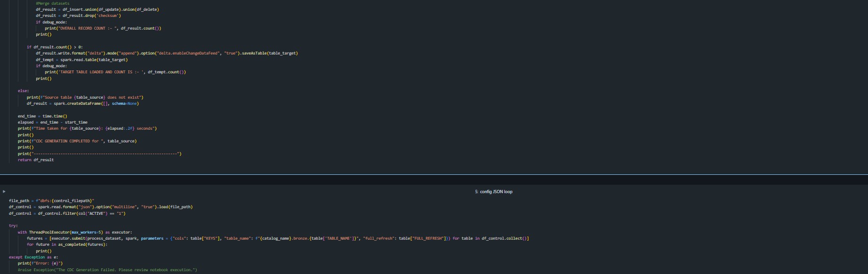The width and height of the screenshot is (868, 274).
Task: Click the dashed separator print statement
Action: pos(100,154)
